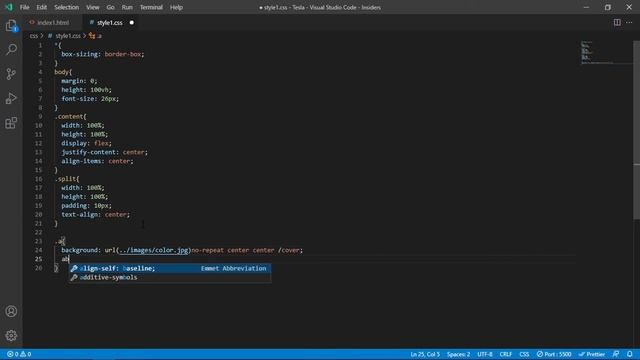Screen dimensions: 640x360
Task: Click line number 12 in gutter
Action: 38,143
